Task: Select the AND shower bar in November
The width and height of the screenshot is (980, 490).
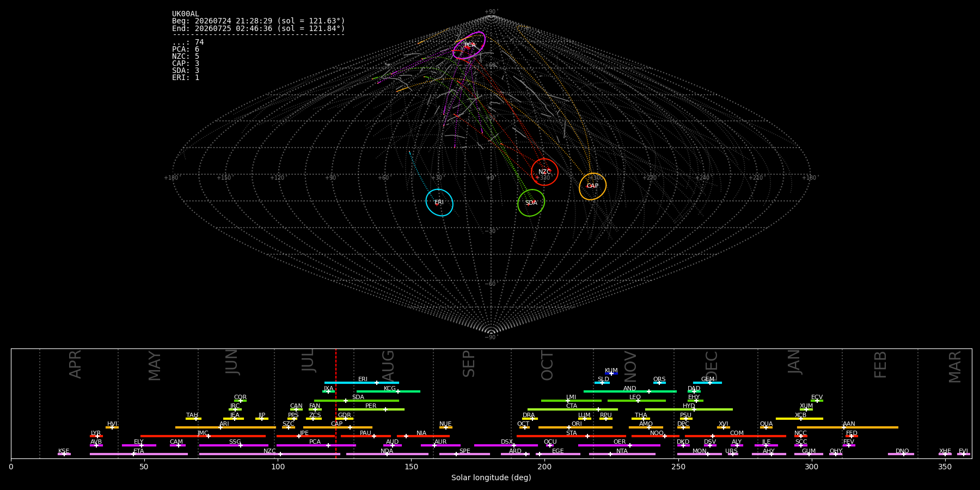Action: pyautogui.click(x=630, y=391)
